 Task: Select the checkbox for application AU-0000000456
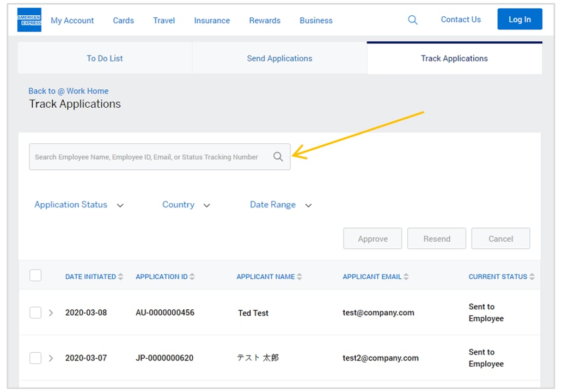(x=35, y=313)
